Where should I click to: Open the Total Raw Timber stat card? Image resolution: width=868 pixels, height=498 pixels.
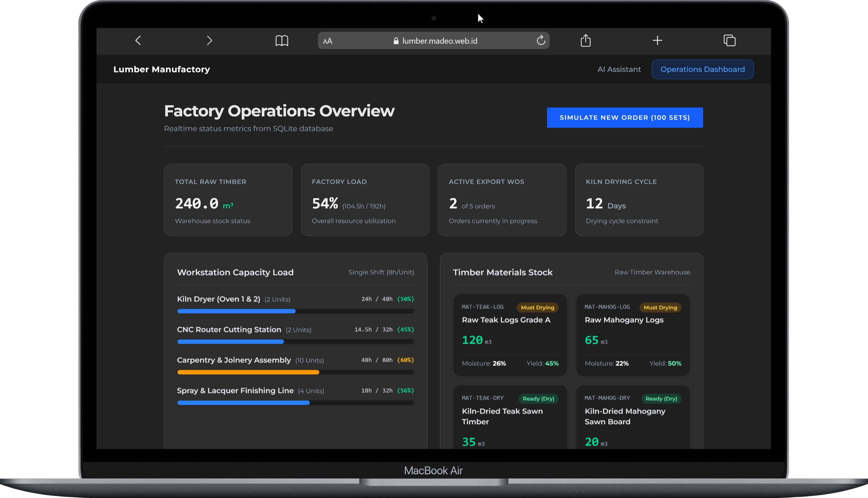tap(228, 200)
